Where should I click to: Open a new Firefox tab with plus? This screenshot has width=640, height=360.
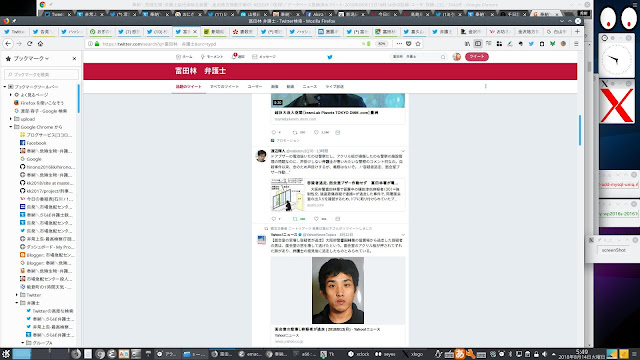(x=577, y=31)
